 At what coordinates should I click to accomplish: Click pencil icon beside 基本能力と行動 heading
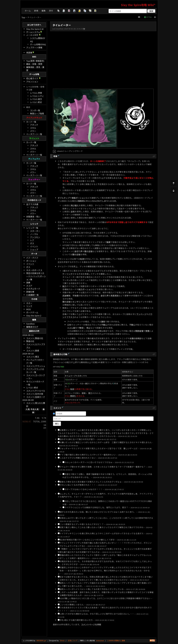click(x=68, y=354)
